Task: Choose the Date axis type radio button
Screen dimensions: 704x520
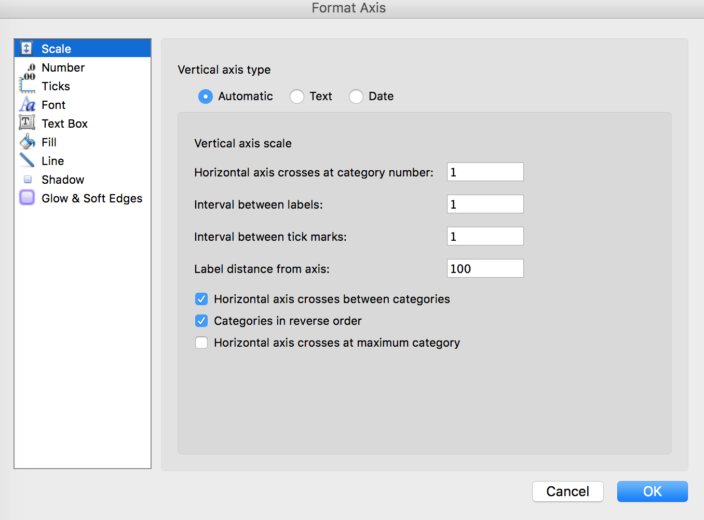Action: click(x=356, y=96)
